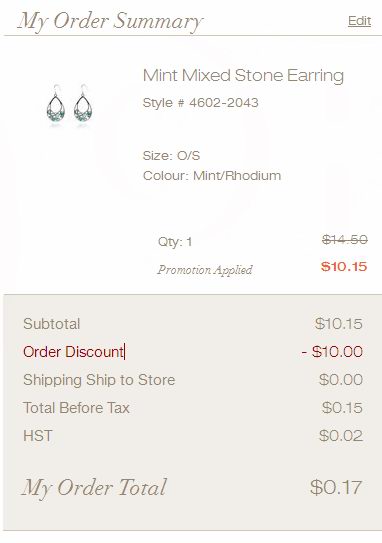Click the HST tax amount $0.02
Image resolution: width=382 pixels, height=543 pixels.
click(341, 436)
